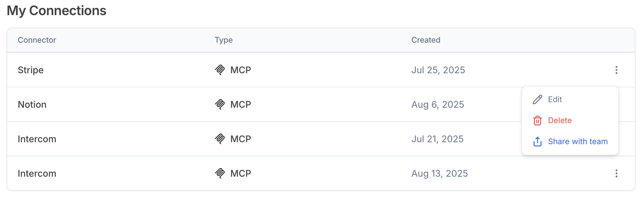This screenshot has width=644, height=199.
Task: Click the share icon next to Share with team
Action: point(537,141)
